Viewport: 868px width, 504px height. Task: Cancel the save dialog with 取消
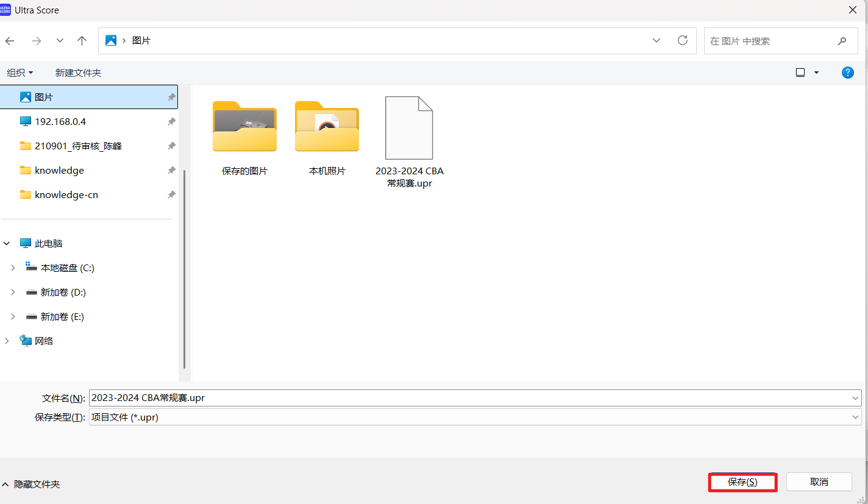coord(819,481)
